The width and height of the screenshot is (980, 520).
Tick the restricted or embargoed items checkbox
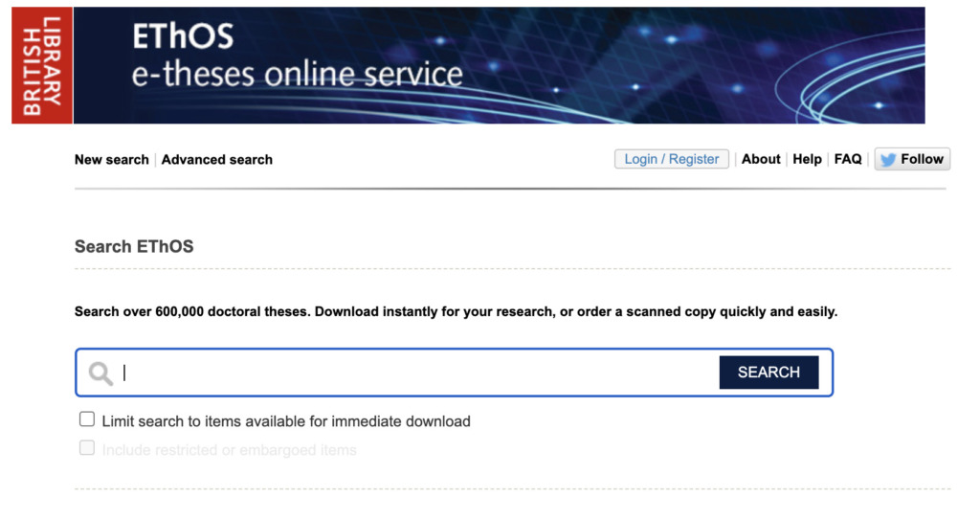[x=87, y=448]
